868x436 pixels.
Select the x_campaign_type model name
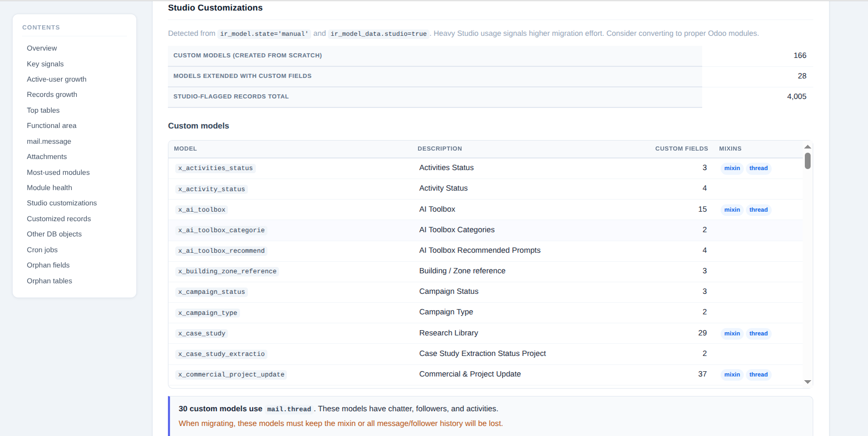pyautogui.click(x=207, y=313)
